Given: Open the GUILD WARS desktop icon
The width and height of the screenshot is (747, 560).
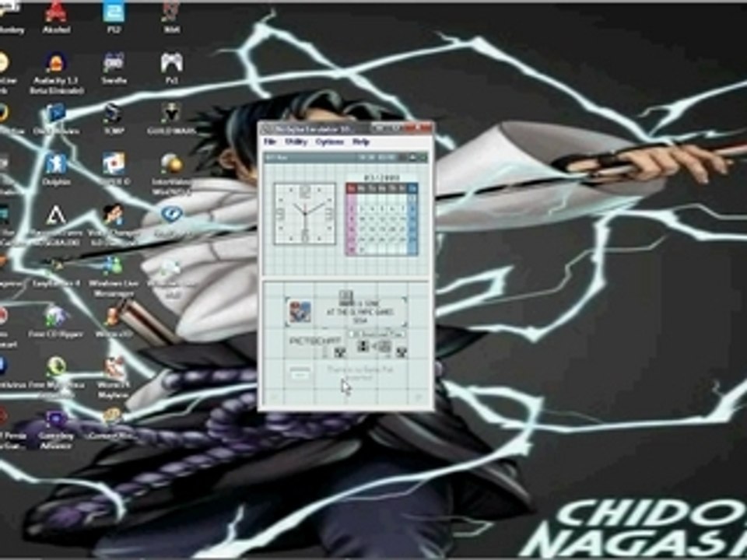Looking at the screenshot, I should [x=171, y=120].
